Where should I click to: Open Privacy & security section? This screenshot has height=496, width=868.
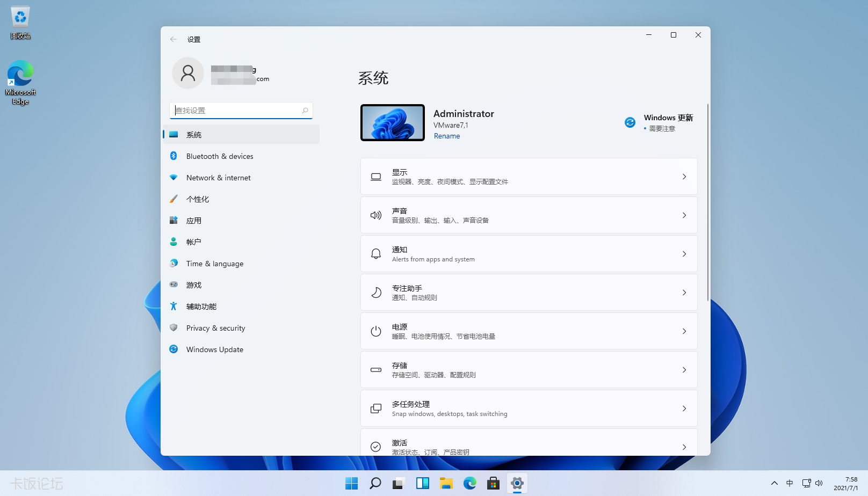pos(241,327)
